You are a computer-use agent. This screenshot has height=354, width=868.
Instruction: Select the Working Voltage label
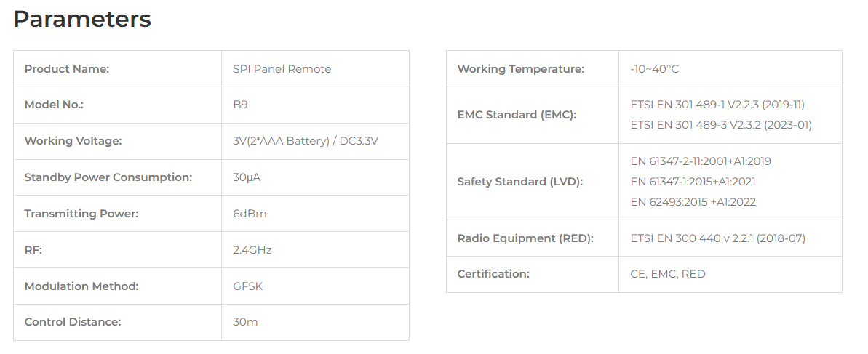73,141
